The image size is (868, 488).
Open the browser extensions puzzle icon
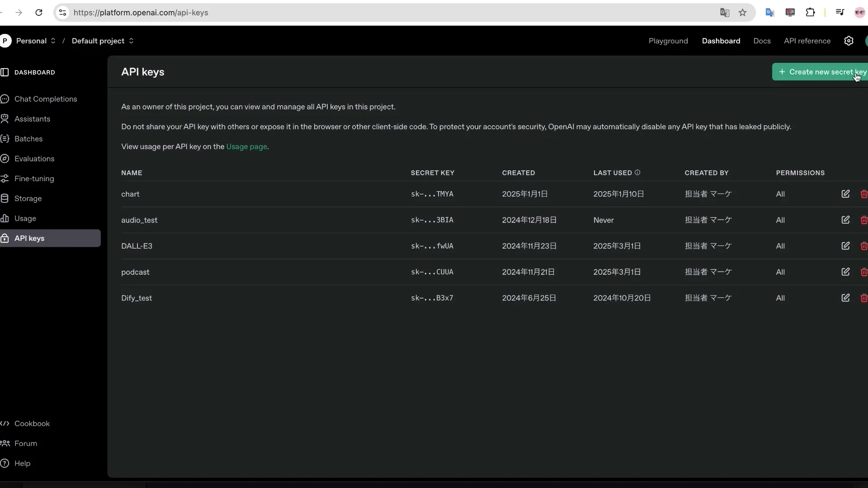pyautogui.click(x=810, y=13)
